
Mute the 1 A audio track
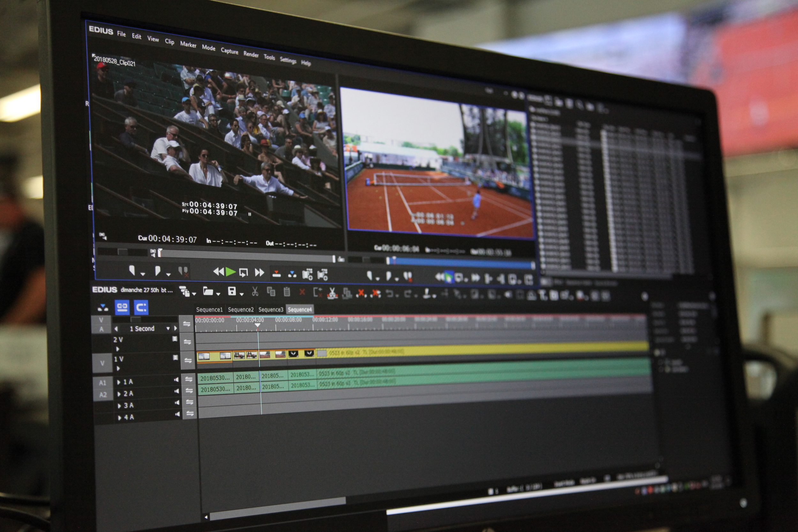176,380
